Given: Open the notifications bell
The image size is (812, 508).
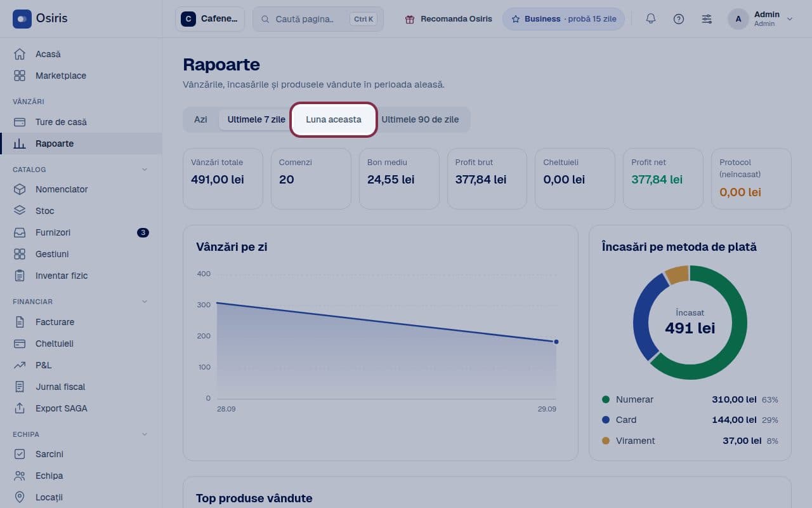Looking at the screenshot, I should [650, 19].
